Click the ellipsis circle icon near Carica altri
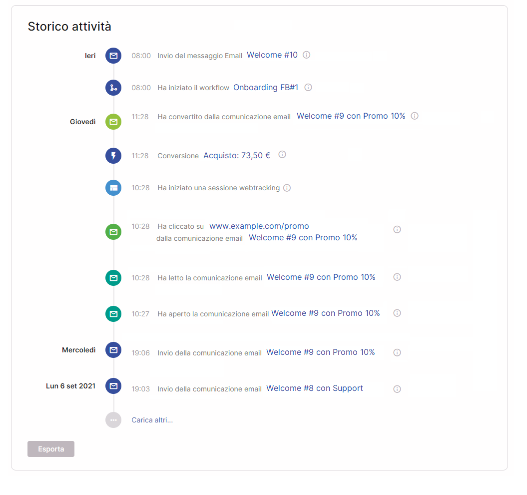 click(x=113, y=420)
